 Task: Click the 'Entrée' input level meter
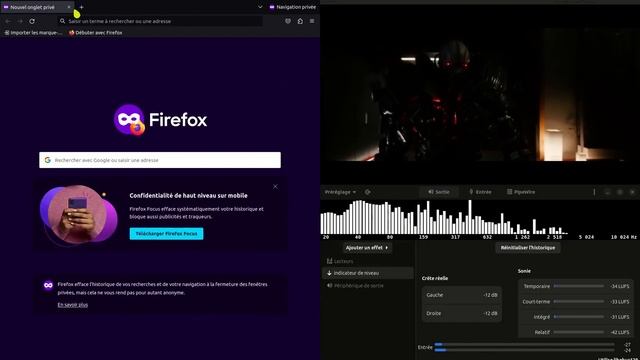(x=524, y=347)
